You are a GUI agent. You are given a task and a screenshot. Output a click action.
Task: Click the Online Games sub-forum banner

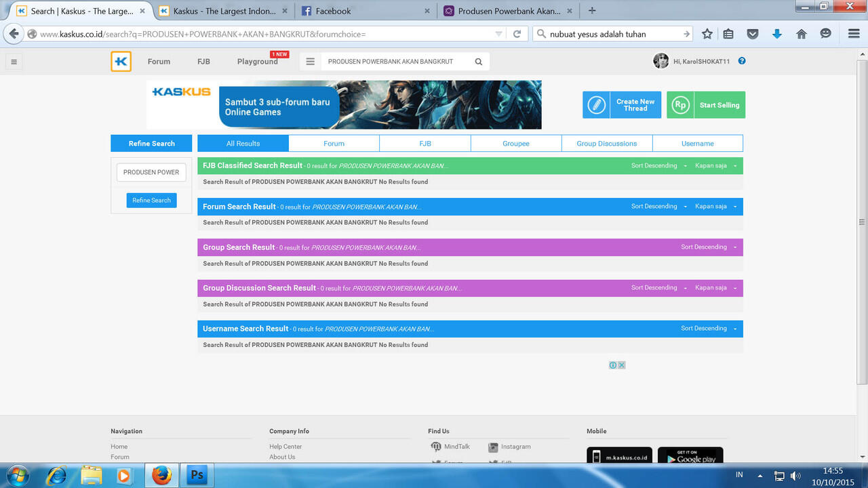pyautogui.click(x=344, y=105)
